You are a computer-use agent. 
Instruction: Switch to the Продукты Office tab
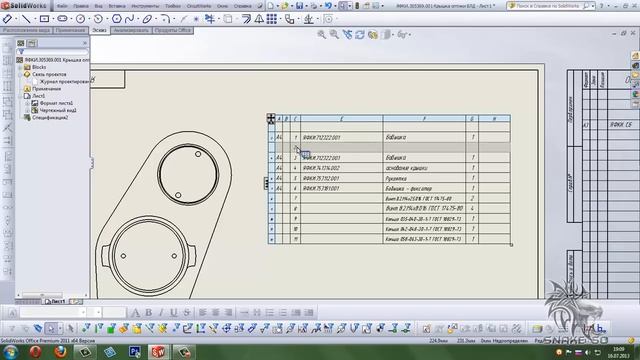173,30
